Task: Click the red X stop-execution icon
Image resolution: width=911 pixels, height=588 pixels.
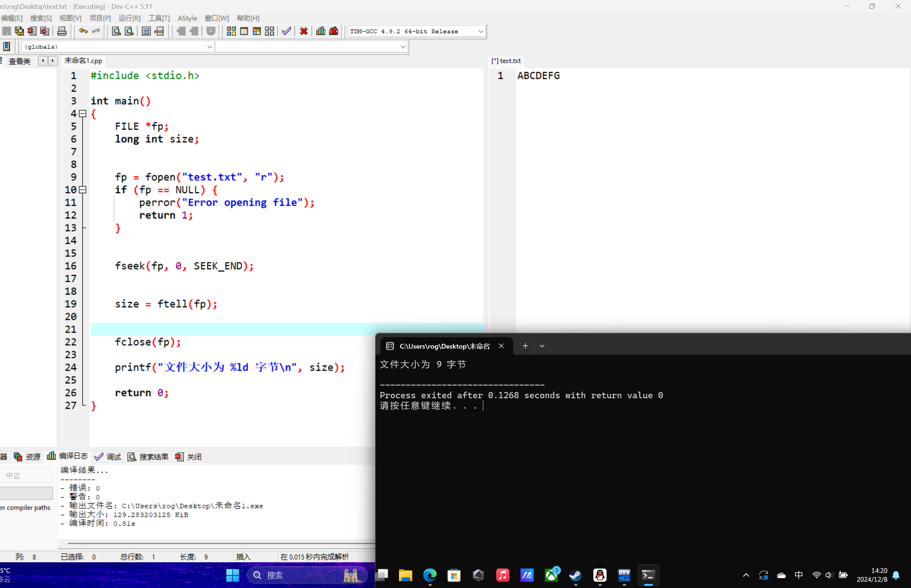Action: point(304,31)
